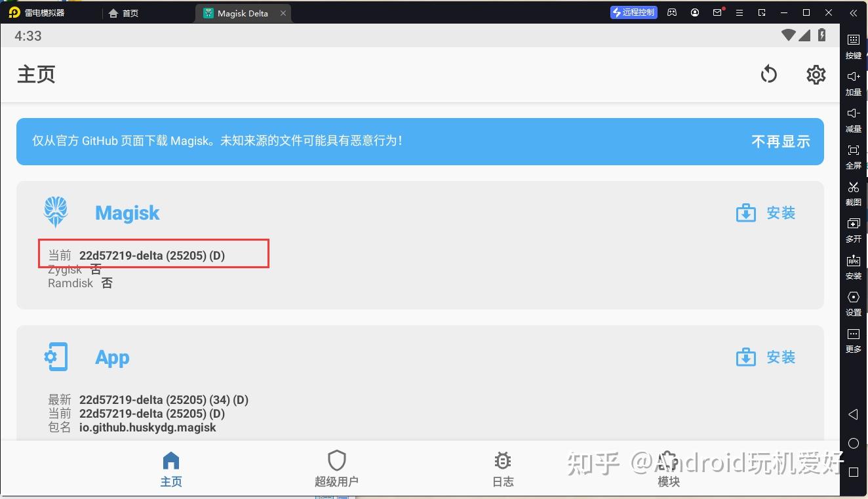The image size is (868, 499).
Task: Open emulator 设置 in the sidebar
Action: (x=854, y=304)
